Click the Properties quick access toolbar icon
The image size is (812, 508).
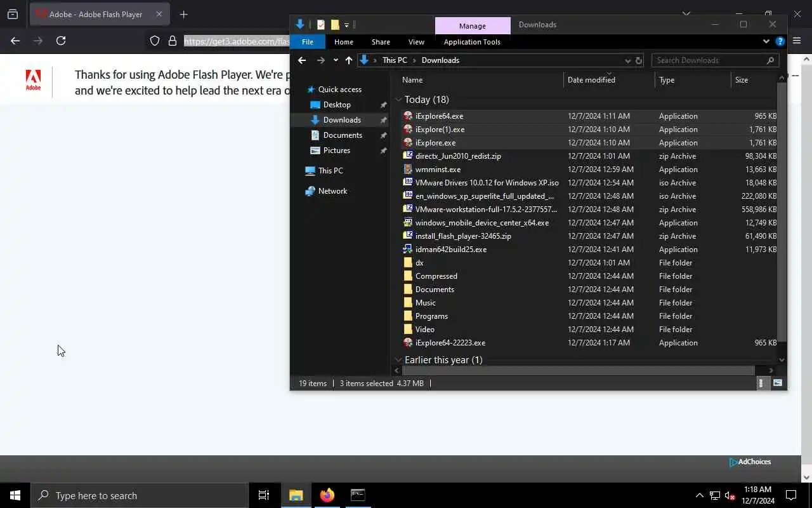[x=320, y=25]
